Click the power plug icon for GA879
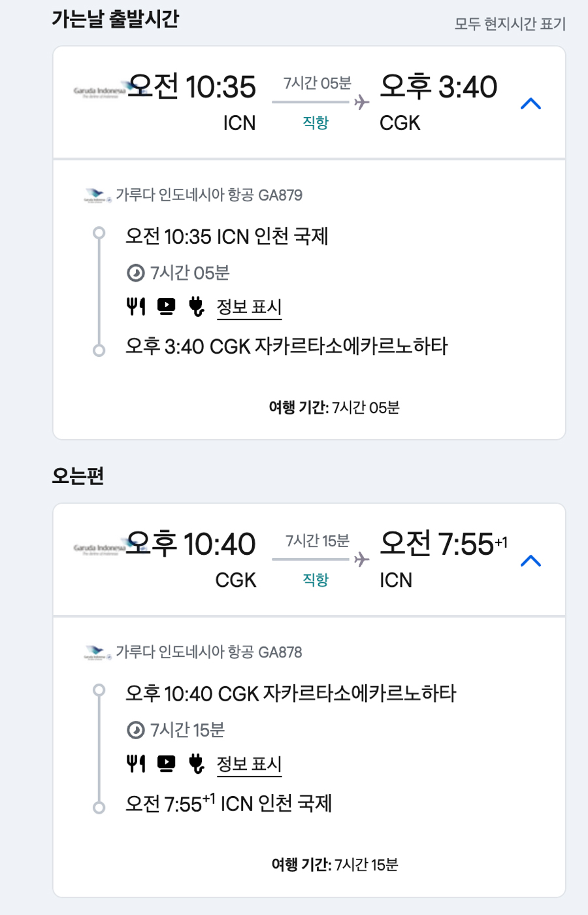Screen dimensions: 588x915 196,306
